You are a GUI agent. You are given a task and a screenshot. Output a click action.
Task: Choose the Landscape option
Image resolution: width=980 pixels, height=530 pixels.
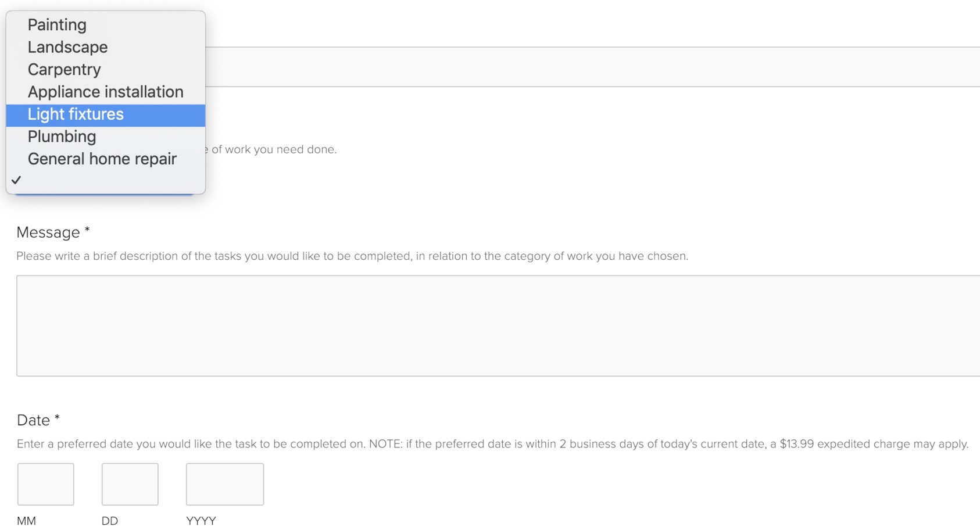[x=105, y=47]
